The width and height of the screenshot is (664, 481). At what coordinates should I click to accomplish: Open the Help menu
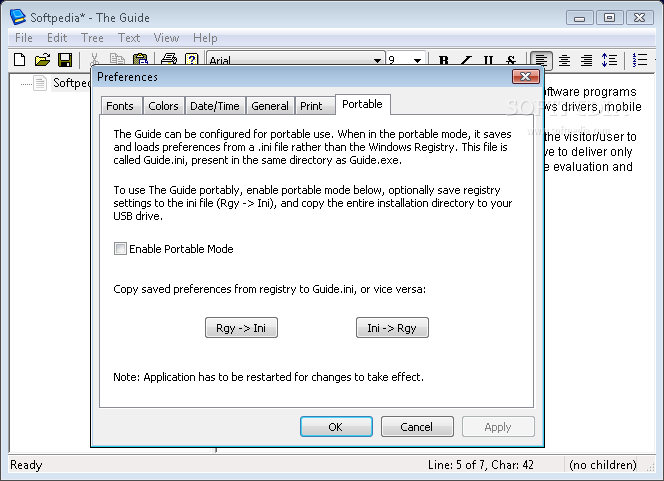[x=205, y=38]
